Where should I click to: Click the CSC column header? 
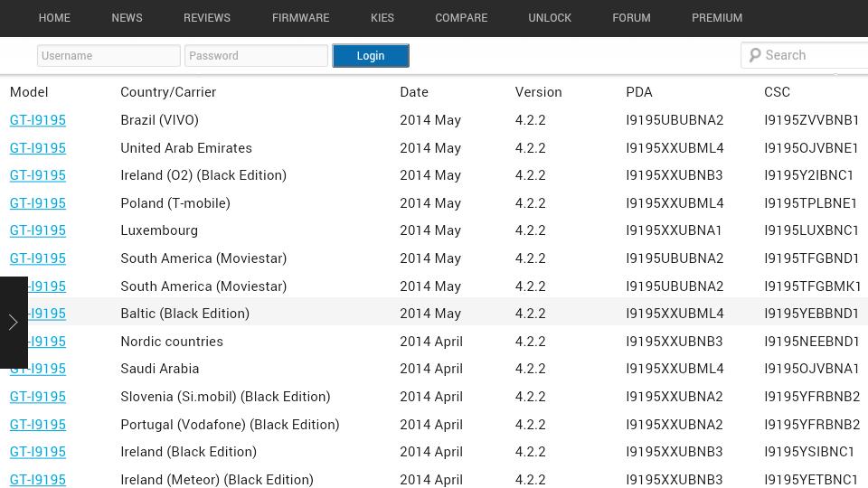click(777, 92)
